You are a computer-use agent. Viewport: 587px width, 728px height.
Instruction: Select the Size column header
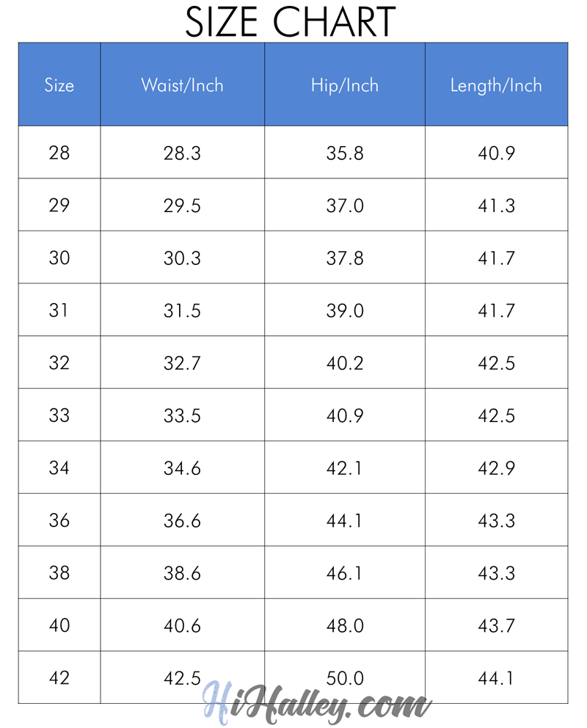(59, 85)
